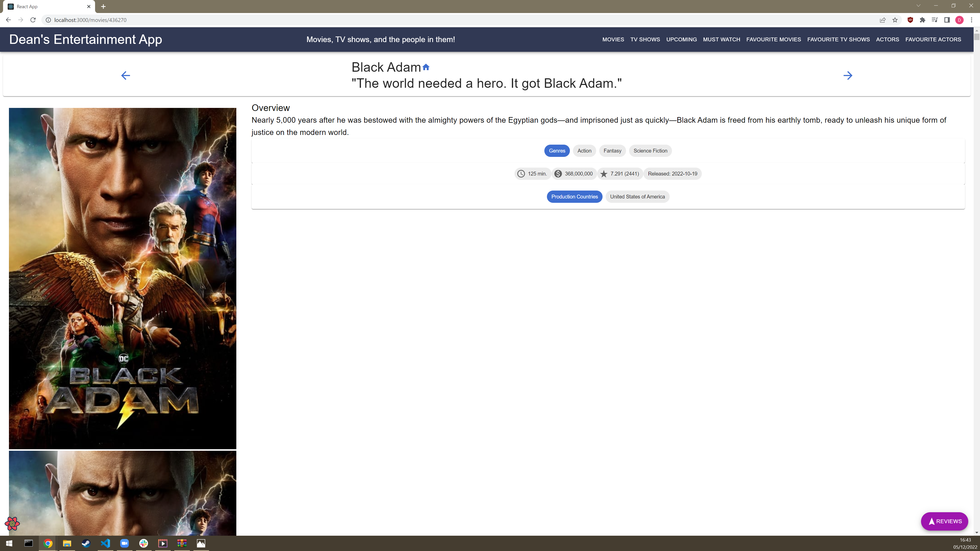Open the MOVIES nav menu item

tap(613, 40)
